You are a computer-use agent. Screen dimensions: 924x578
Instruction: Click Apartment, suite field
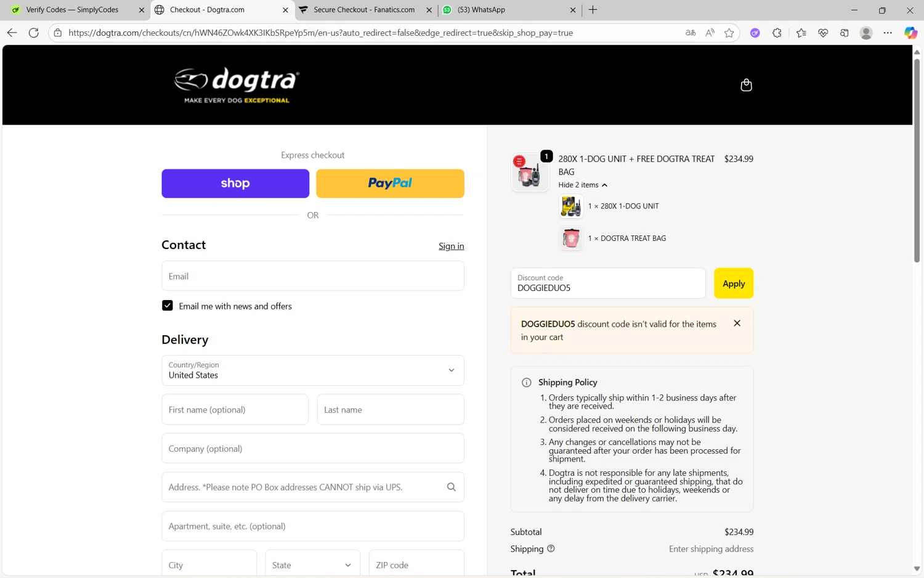312,526
